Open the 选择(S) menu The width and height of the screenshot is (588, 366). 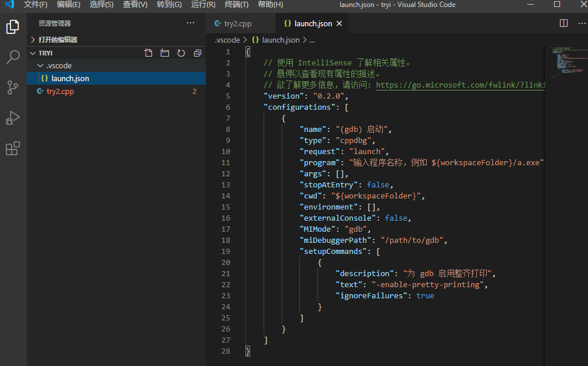click(x=101, y=5)
